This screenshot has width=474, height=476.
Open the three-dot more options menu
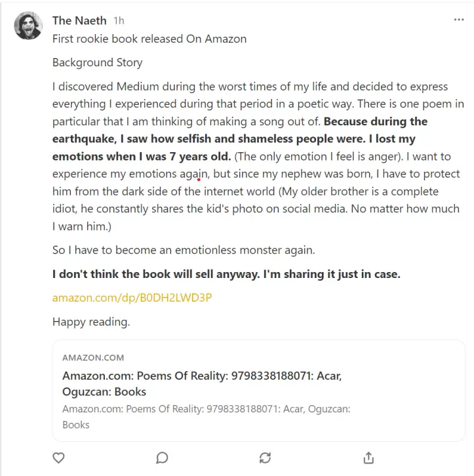459,20
